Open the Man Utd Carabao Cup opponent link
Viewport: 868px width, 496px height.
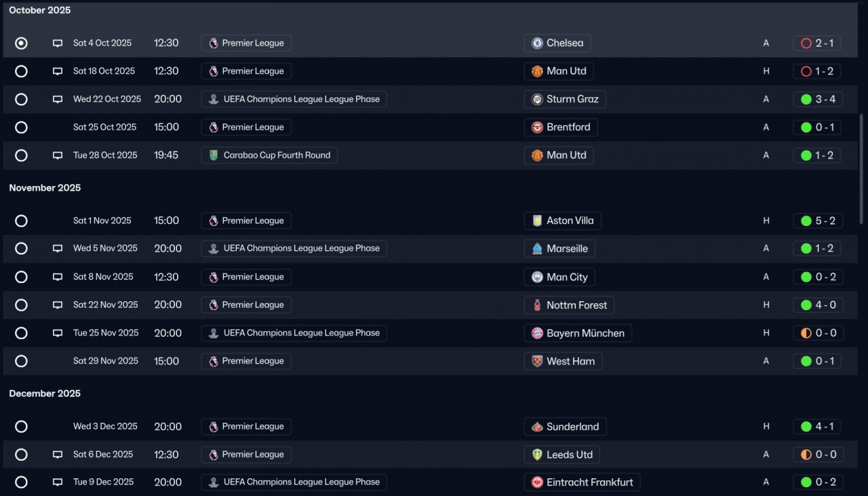(x=566, y=155)
